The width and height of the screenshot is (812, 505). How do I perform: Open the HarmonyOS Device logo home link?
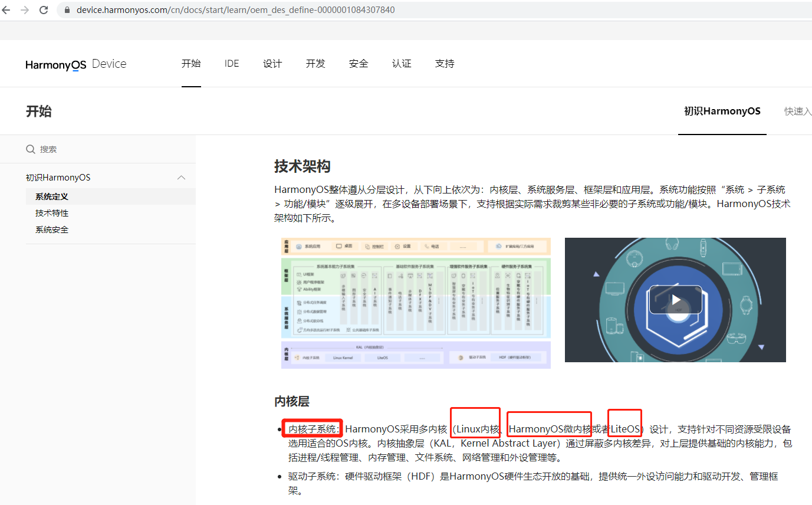(x=76, y=64)
